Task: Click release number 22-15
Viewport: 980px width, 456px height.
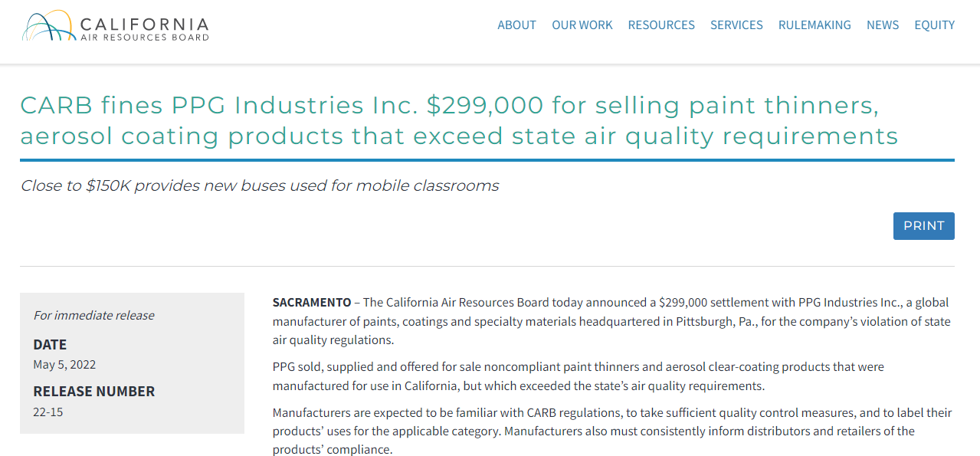Action: (48, 412)
